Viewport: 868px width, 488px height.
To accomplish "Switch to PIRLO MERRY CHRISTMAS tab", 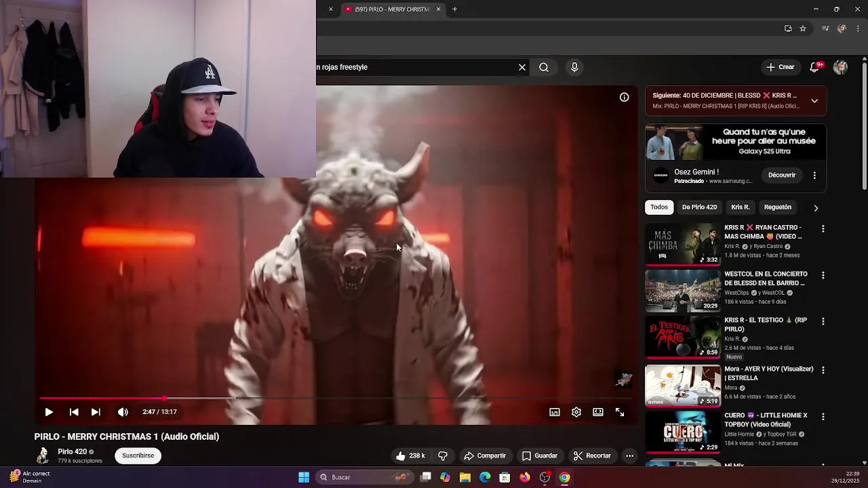I will coord(392,9).
